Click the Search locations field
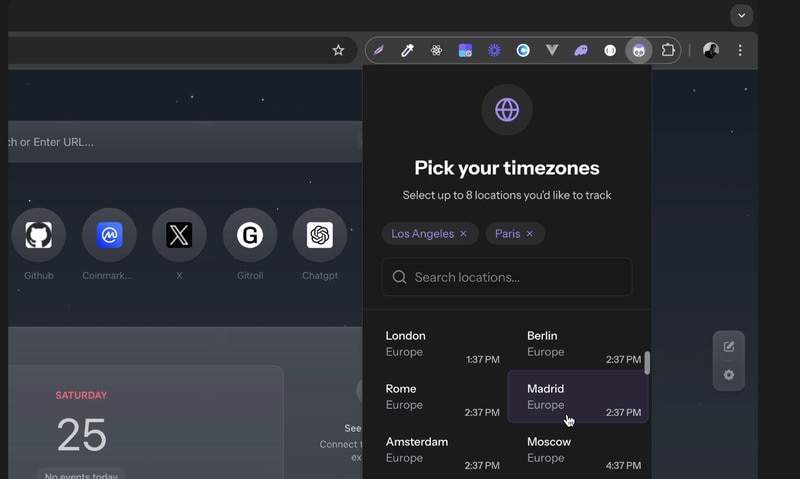 tap(507, 277)
